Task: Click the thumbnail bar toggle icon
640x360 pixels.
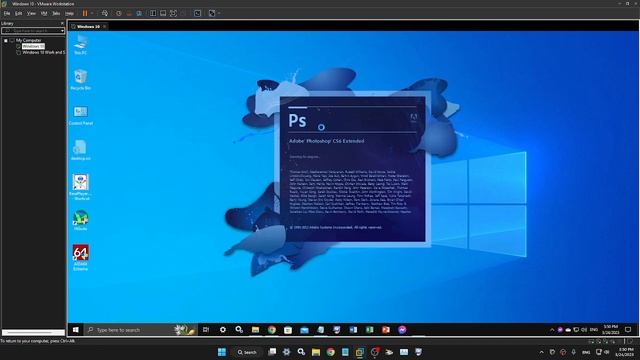Action: click(163, 13)
